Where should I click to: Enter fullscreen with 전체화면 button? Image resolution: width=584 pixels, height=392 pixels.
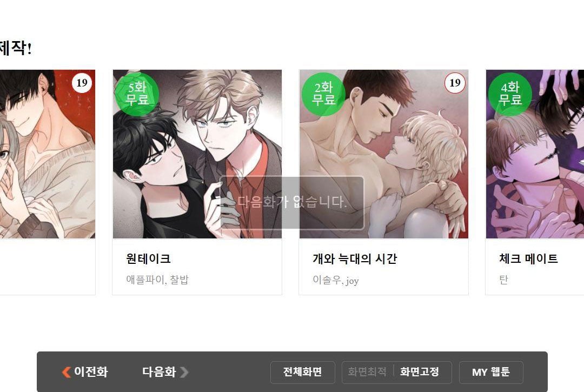(302, 372)
